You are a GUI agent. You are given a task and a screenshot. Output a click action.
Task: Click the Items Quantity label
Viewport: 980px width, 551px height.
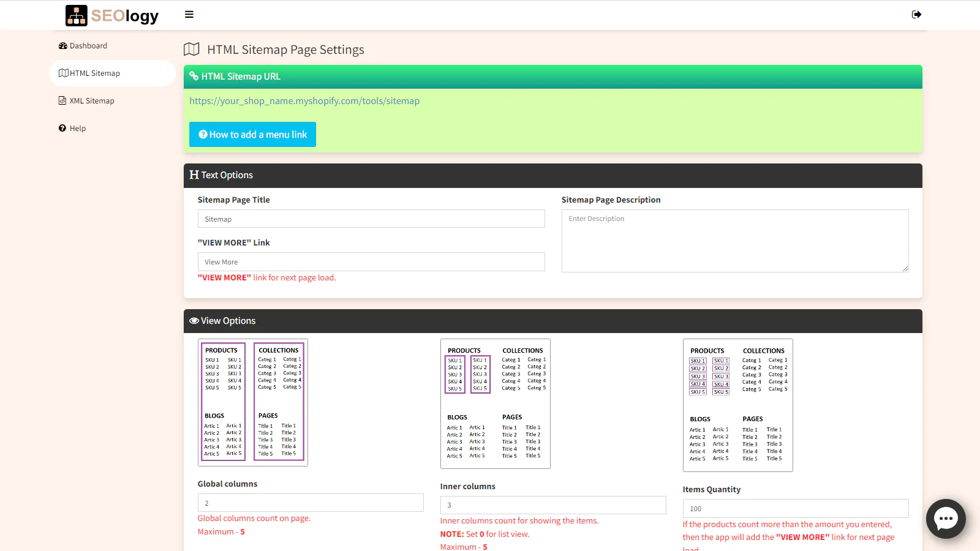(x=712, y=489)
